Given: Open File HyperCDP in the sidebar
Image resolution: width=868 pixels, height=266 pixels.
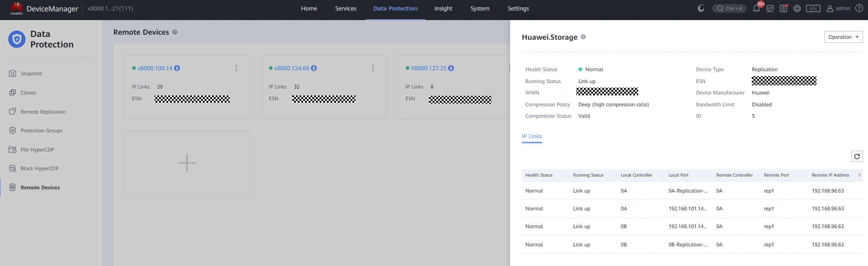Looking at the screenshot, I should pos(37,150).
